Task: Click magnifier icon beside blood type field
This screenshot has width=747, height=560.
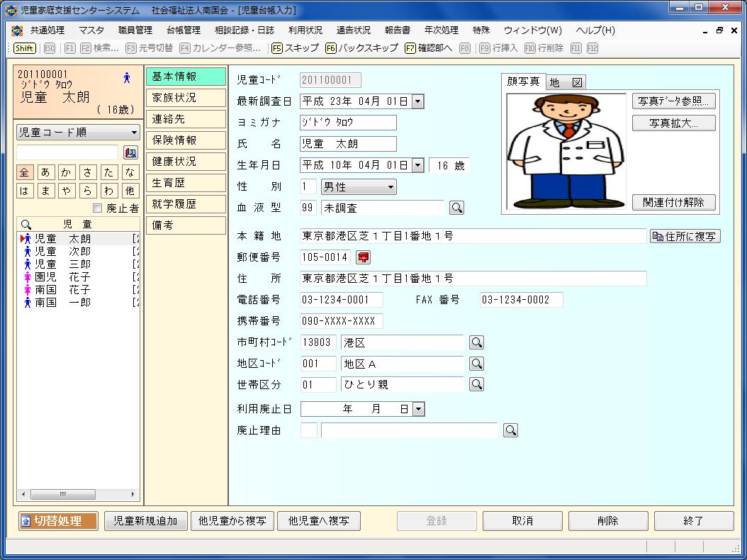Action: pos(457,208)
